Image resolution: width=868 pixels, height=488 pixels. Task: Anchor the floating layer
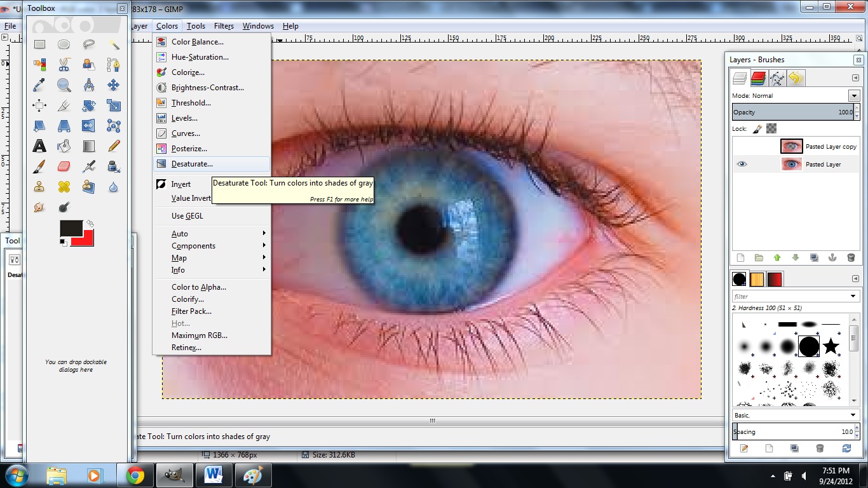(832, 258)
